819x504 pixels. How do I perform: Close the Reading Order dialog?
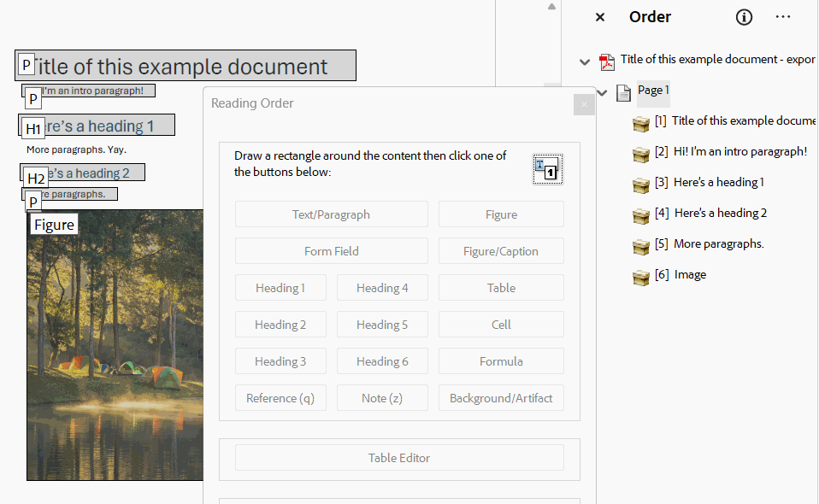584,104
